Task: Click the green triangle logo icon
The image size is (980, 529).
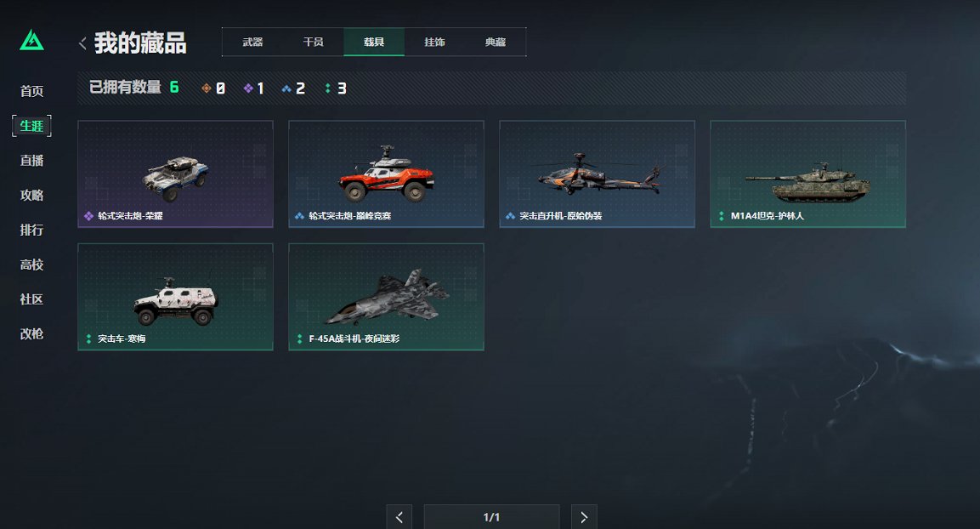Action: [x=32, y=41]
